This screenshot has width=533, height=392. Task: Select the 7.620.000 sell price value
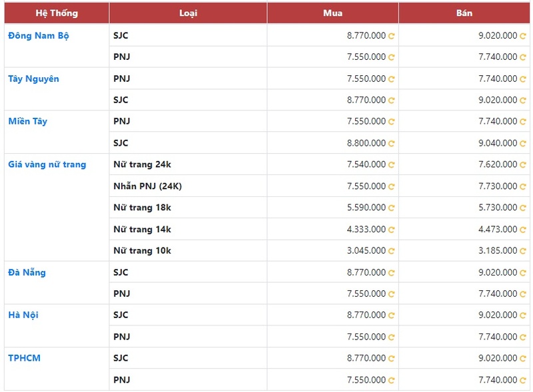(x=498, y=164)
